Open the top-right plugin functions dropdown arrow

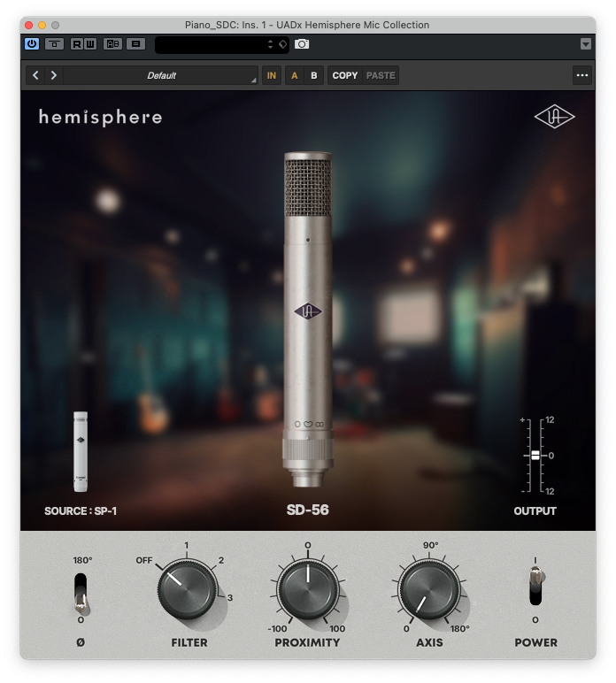coord(586,44)
